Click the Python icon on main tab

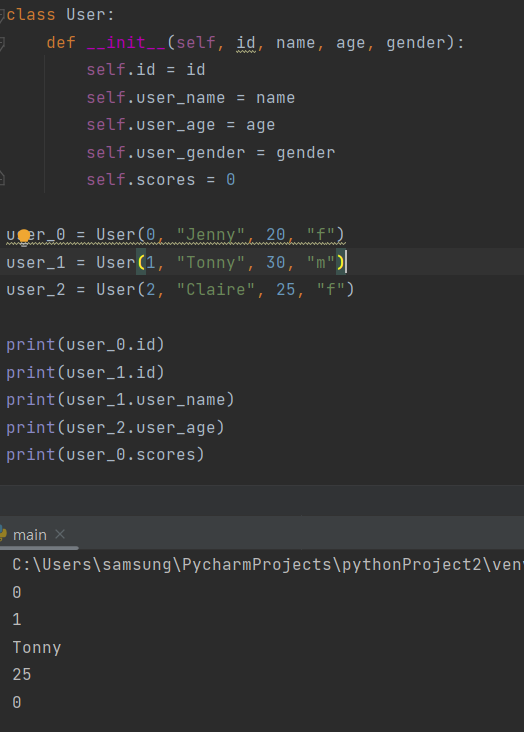pos(3,534)
